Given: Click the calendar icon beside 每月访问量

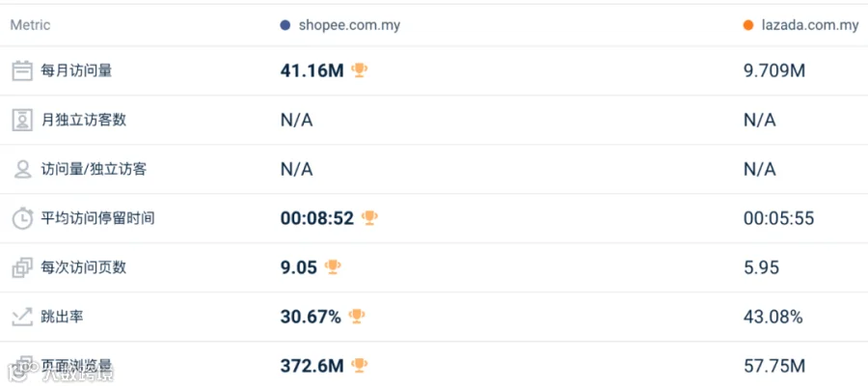Looking at the screenshot, I should [22, 70].
